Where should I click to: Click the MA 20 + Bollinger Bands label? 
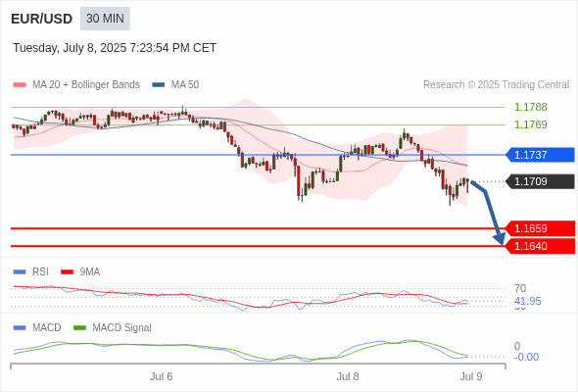(x=86, y=85)
